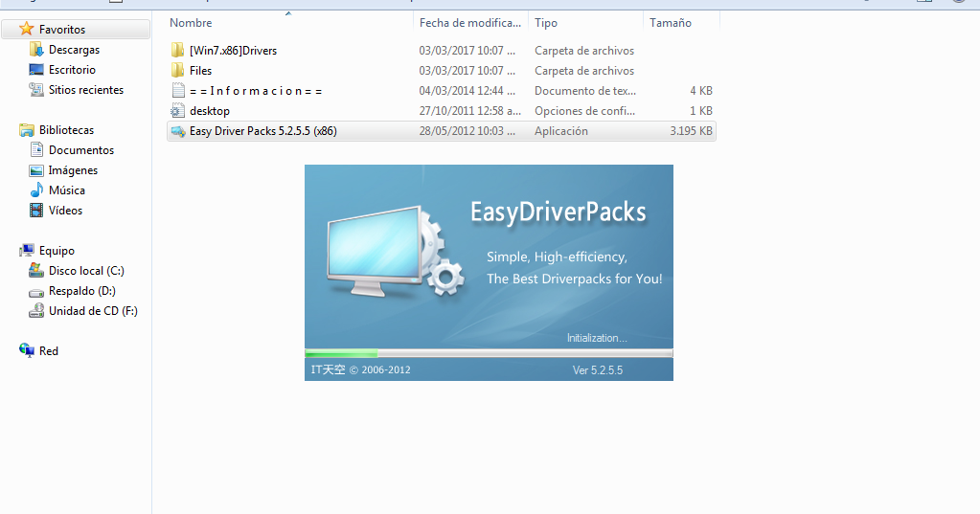The height and width of the screenshot is (514, 980).
Task: Click the Escritorio desktop icon
Action: pyautogui.click(x=36, y=69)
